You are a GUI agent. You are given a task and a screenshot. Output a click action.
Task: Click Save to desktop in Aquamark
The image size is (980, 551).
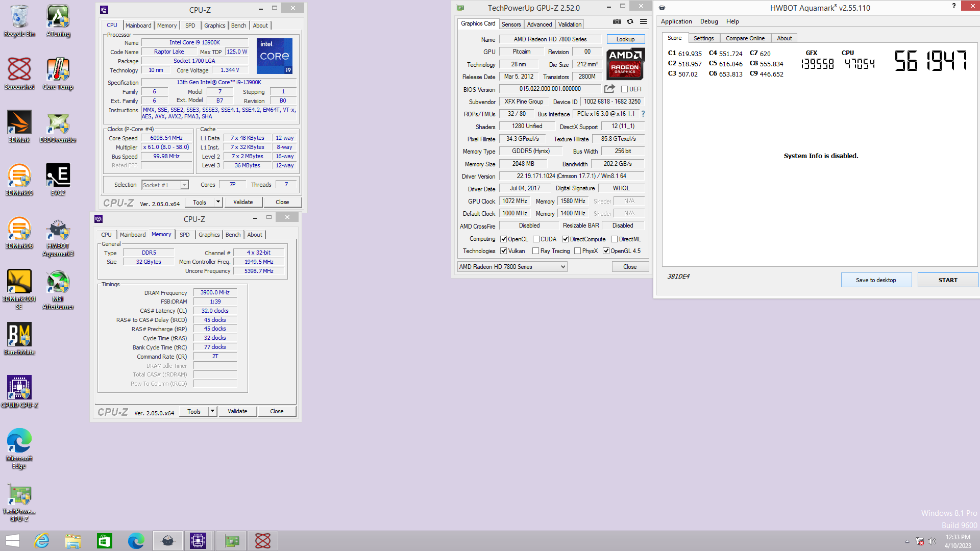(876, 280)
